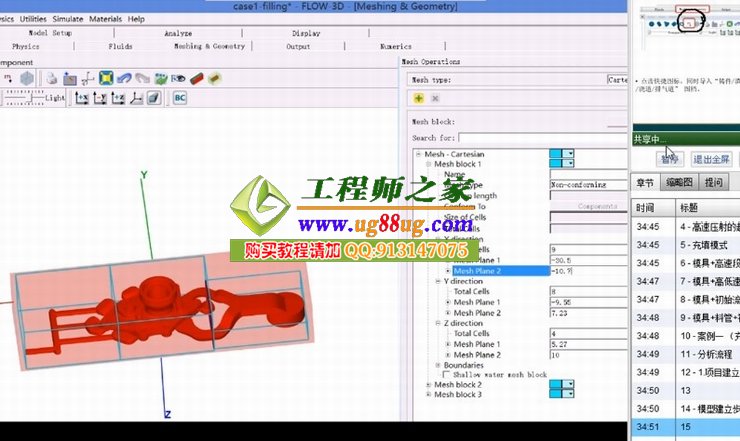Switch to the Model Setup tab
The height and width of the screenshot is (441, 740).
(x=50, y=33)
